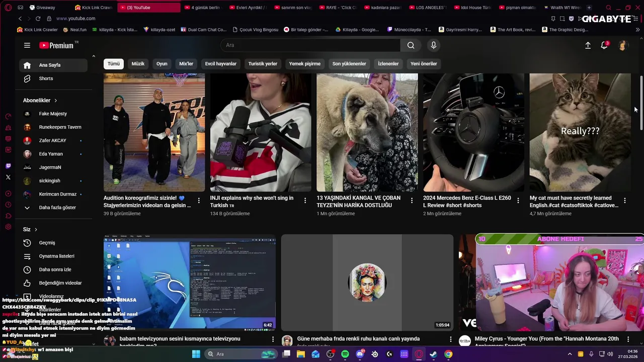Open Oynatma listeleri in sidebar
The image size is (644, 362).
coord(53,256)
